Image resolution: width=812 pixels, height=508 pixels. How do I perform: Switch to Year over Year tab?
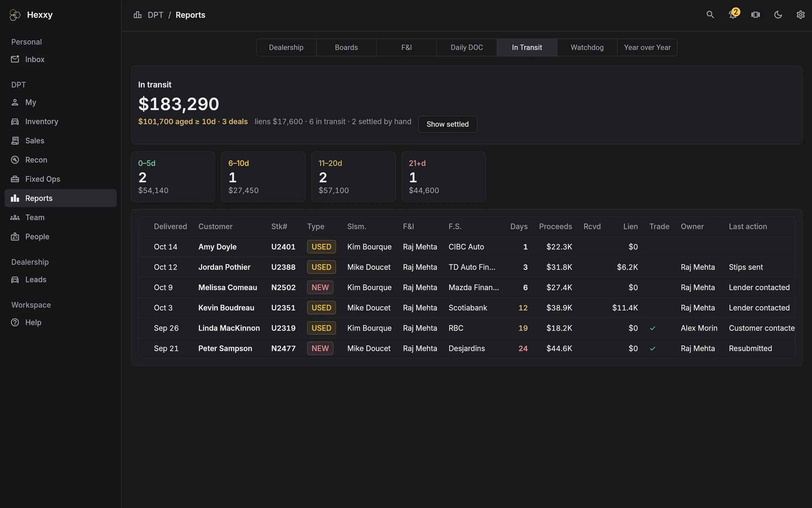[647, 47]
